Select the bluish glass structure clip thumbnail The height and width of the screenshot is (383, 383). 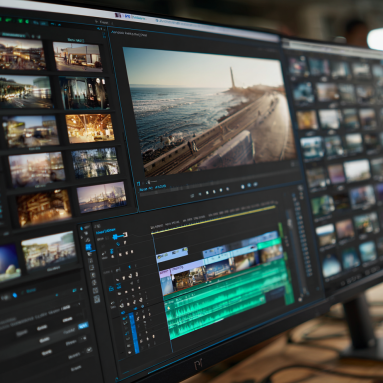[95, 163]
